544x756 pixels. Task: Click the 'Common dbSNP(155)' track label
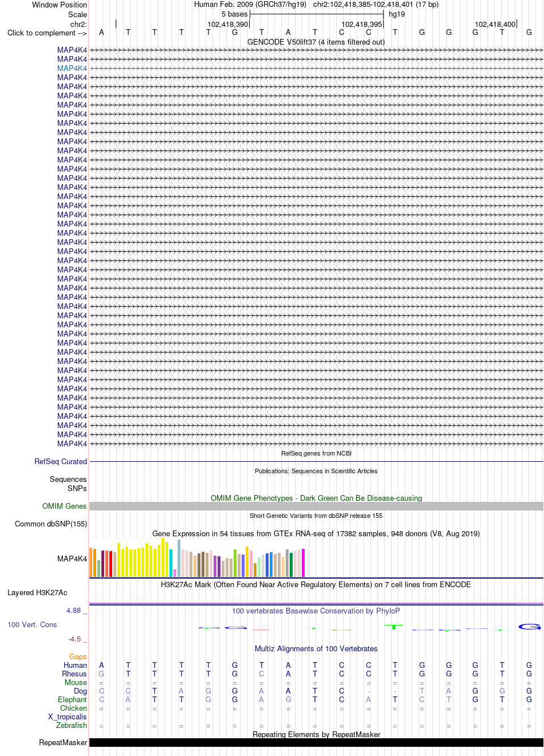51,524
